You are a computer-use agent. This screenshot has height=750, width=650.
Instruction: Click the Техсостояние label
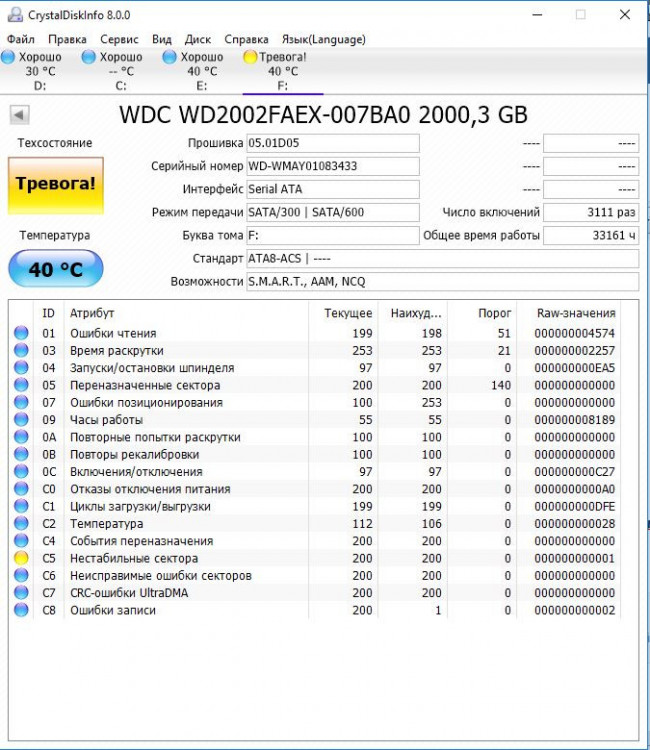[55, 143]
